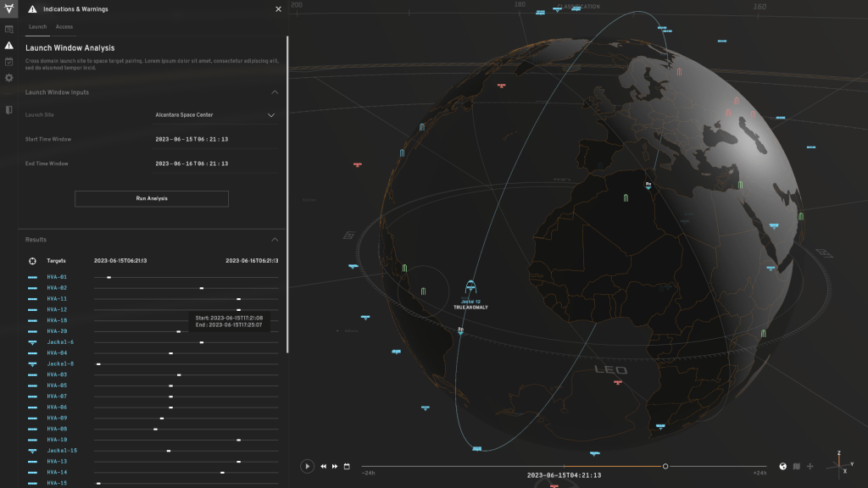Viewport: 868px width, 488px height.
Task: Open the calendar checklist icon in sidebar
Action: [x=8, y=61]
